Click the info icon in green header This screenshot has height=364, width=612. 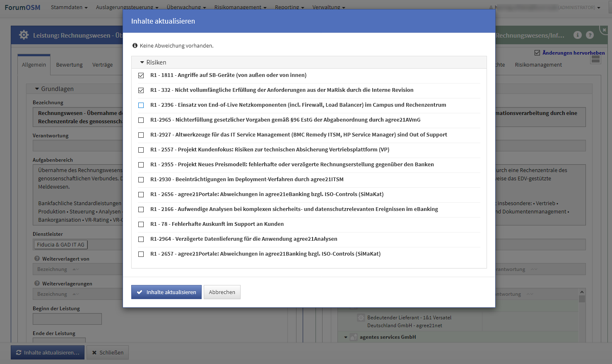tap(578, 35)
